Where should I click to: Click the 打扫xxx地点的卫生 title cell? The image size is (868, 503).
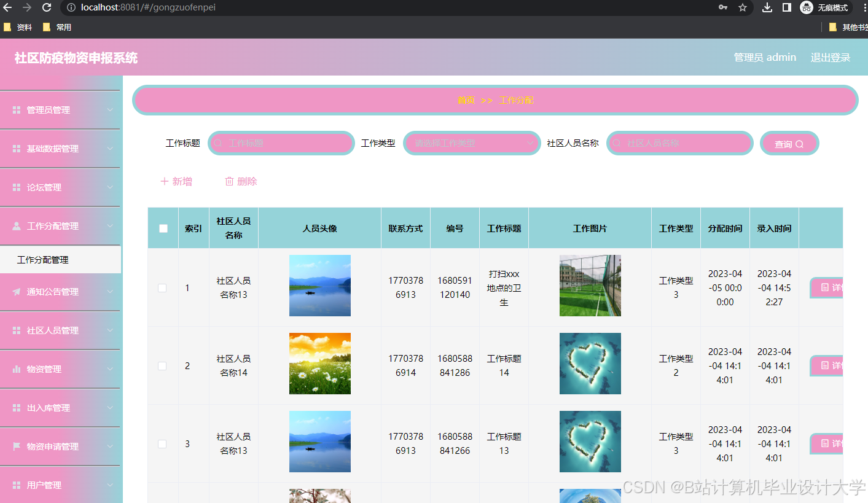tap(504, 288)
